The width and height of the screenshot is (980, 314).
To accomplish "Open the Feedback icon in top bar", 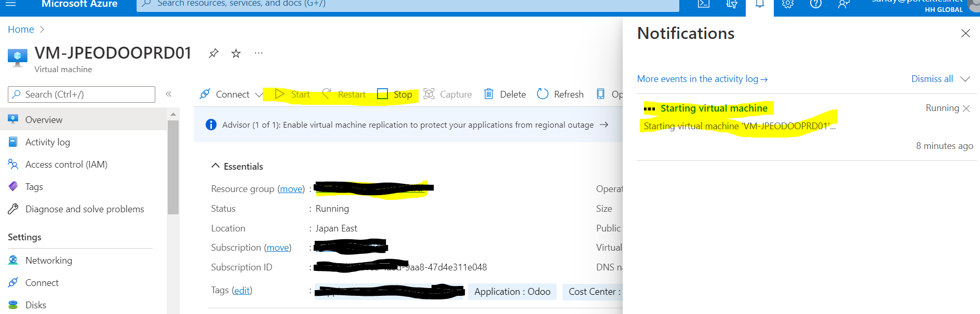I will [844, 4].
